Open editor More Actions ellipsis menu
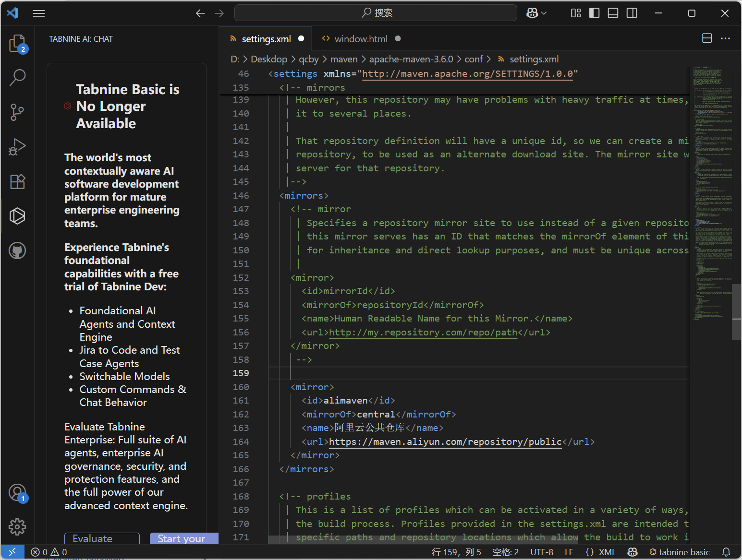742x560 pixels. pyautogui.click(x=725, y=38)
